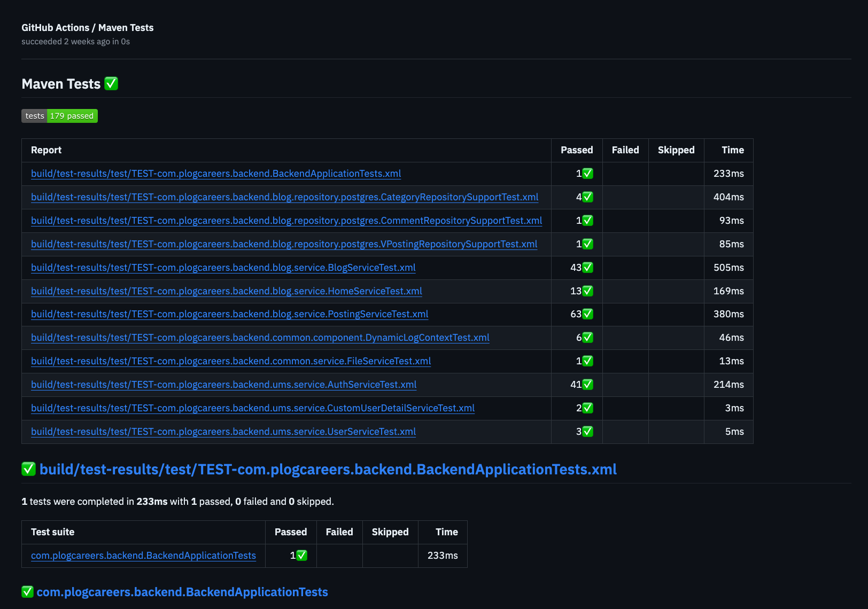Click passed checkmark in BlogServiceTest row
Viewport: 868px width, 609px height.
587,268
